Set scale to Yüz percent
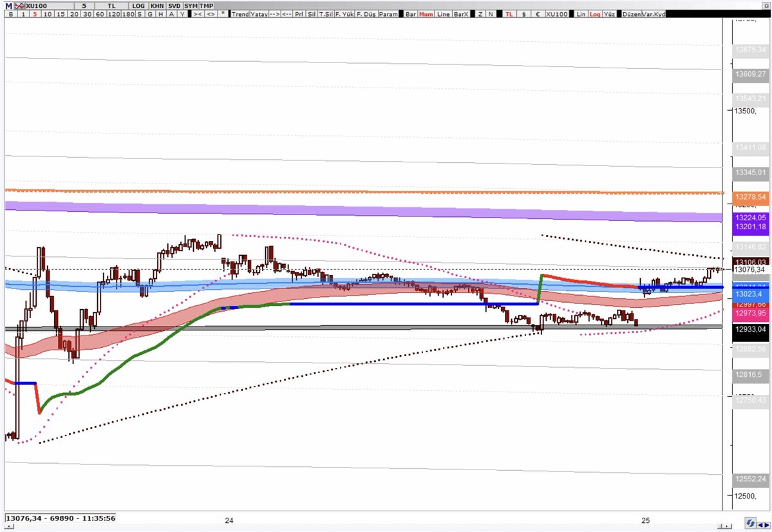This screenshot has height=532, width=772. (609, 14)
